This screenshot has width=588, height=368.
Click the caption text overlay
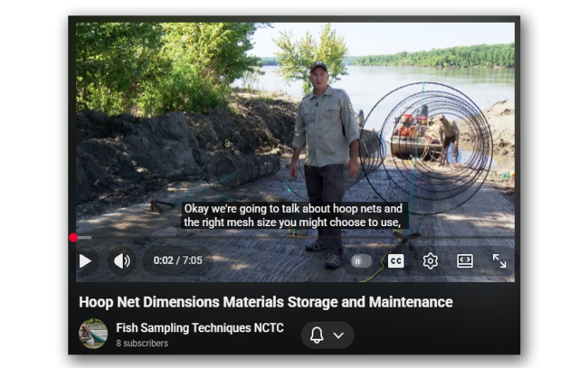point(293,215)
